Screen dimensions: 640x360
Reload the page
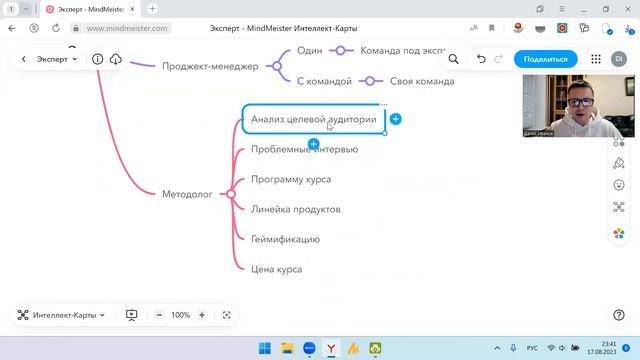56,28
